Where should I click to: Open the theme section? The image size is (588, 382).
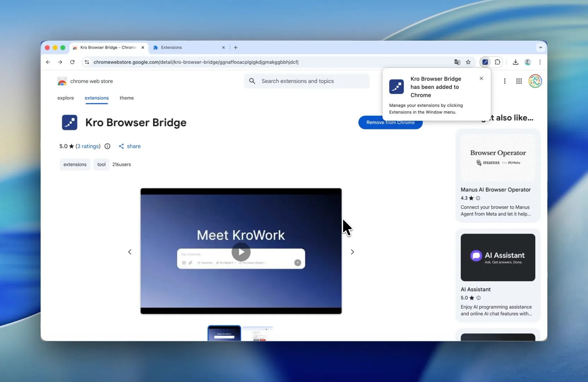(x=127, y=98)
